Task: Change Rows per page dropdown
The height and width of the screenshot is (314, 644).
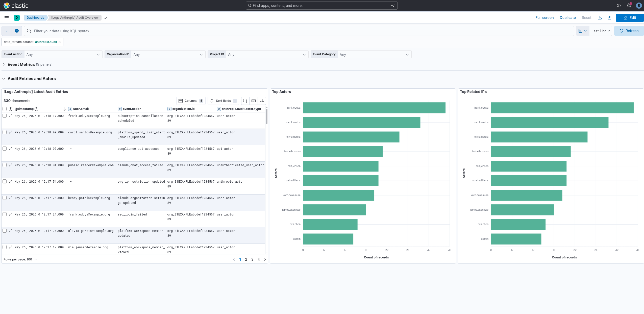Action: click(20, 259)
